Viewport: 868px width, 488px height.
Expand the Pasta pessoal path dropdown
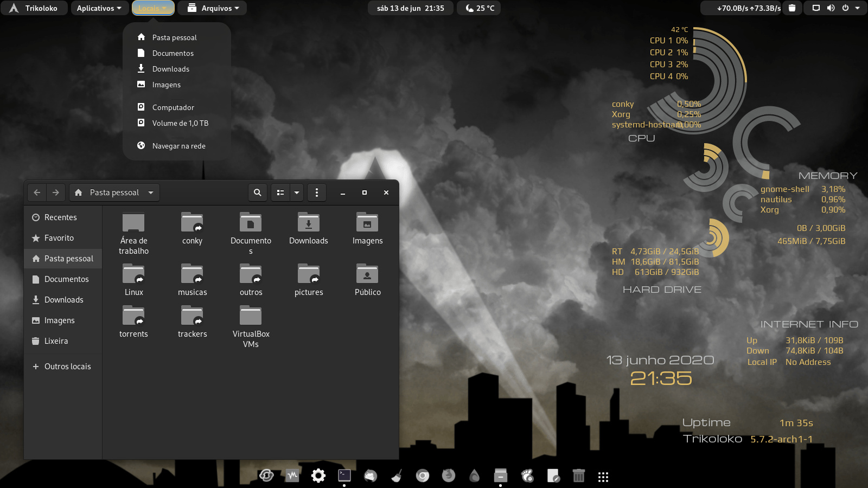tap(151, 192)
